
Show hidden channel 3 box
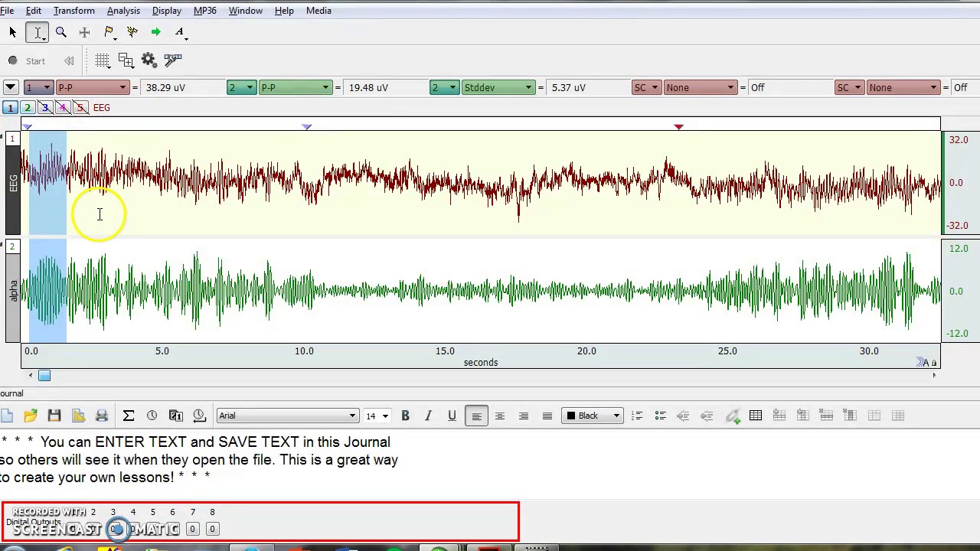click(x=45, y=108)
